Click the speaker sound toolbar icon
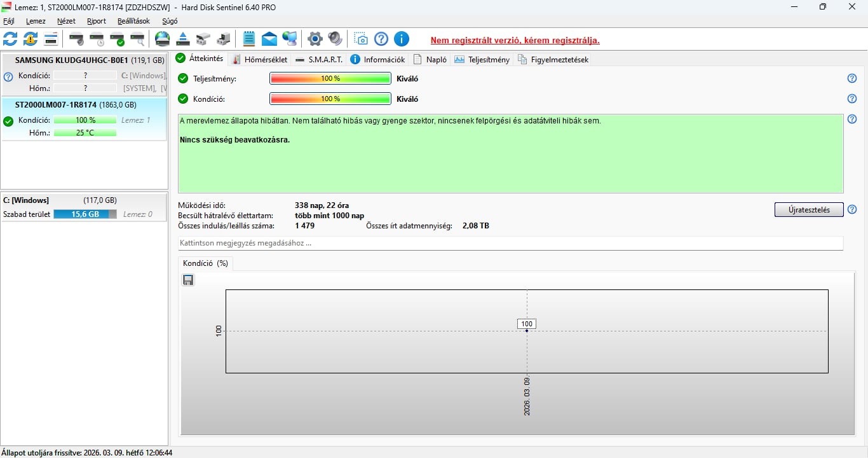868x458 pixels. 336,39
